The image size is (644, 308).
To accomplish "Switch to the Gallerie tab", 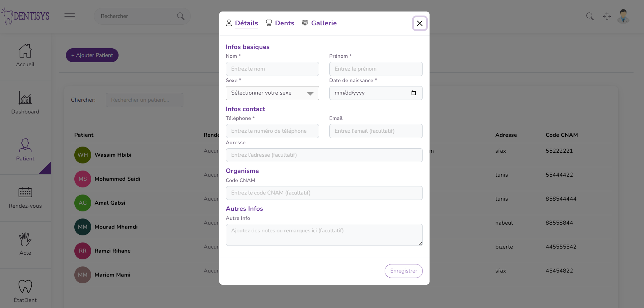I will point(319,23).
